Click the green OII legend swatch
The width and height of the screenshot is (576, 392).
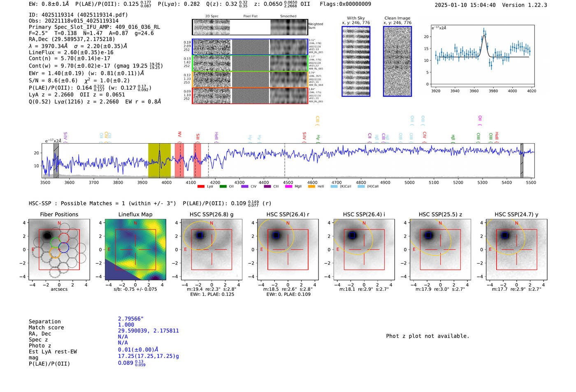point(223,186)
